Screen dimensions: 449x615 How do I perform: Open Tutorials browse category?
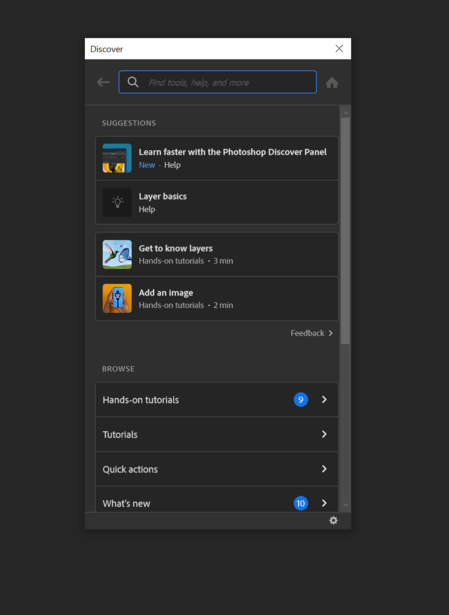217,434
